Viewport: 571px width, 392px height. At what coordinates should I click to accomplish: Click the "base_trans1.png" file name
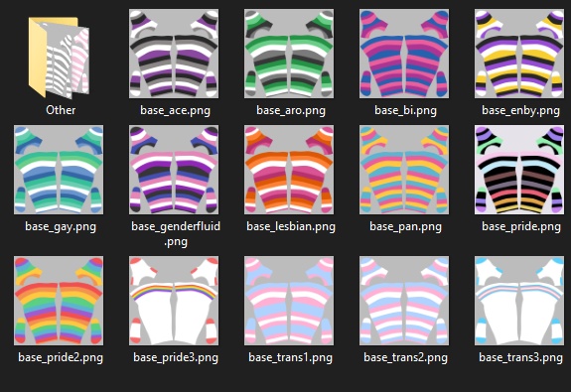290,358
